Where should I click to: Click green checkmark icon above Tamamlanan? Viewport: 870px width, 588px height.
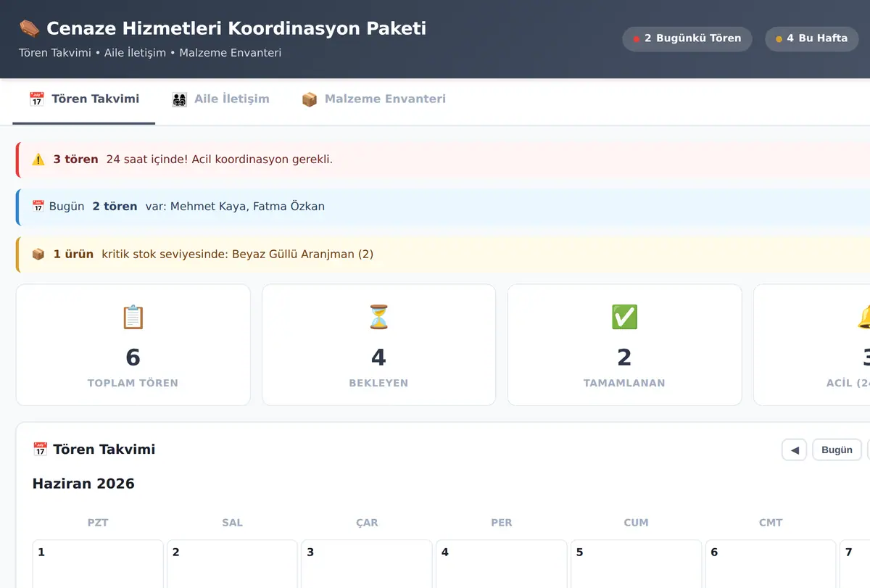pos(624,317)
